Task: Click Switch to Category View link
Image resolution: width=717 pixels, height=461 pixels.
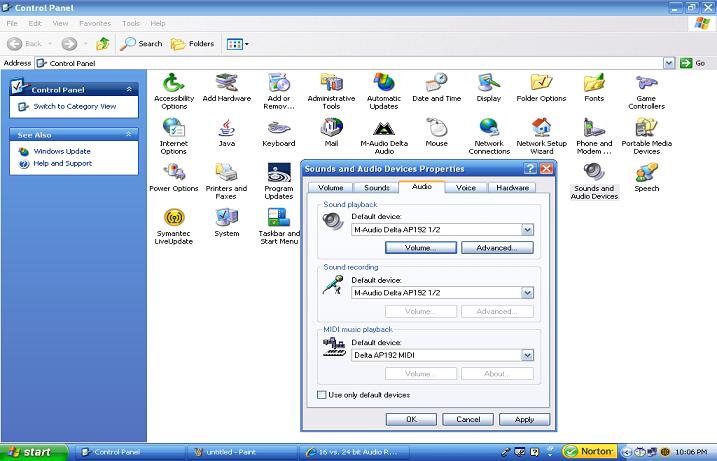Action: click(75, 106)
